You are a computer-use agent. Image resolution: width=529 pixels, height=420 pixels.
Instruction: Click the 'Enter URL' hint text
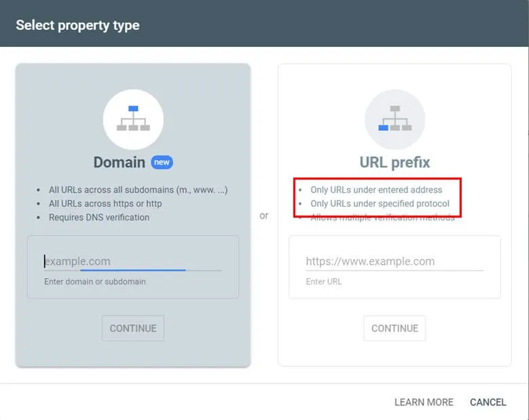323,282
